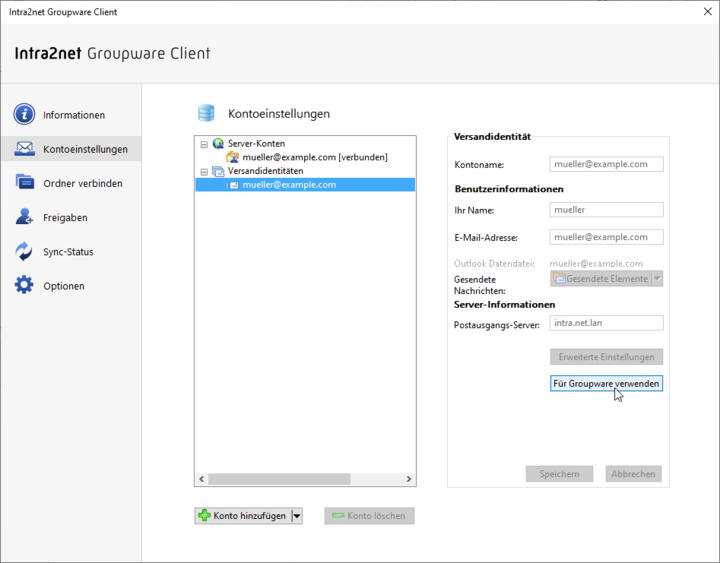Select mueller@example.com [verbunden] server account

click(315, 157)
